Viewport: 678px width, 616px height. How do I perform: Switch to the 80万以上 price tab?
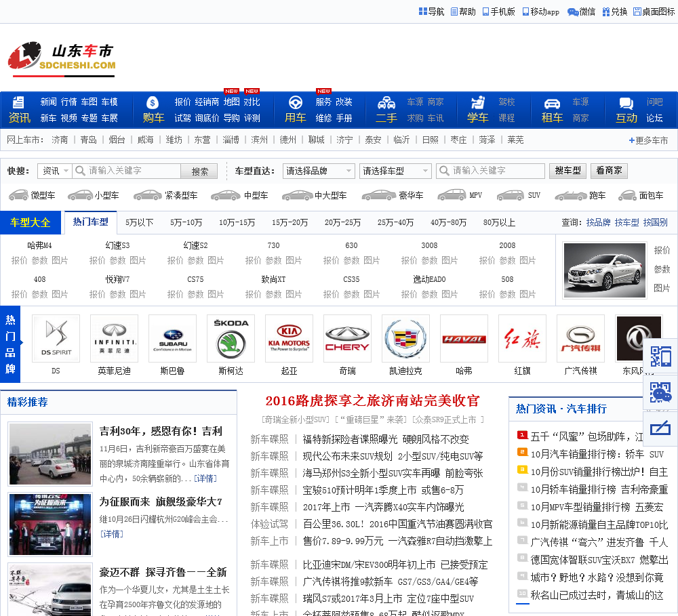(500, 223)
